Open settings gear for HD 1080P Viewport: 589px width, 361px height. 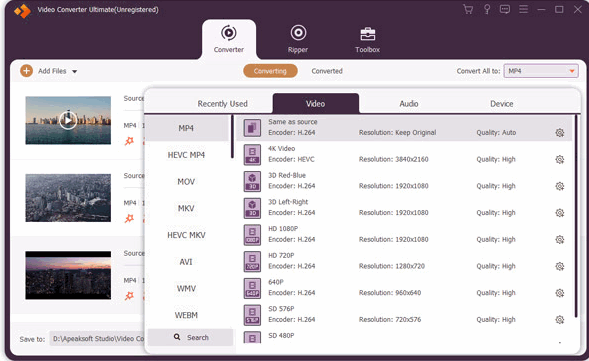click(560, 239)
